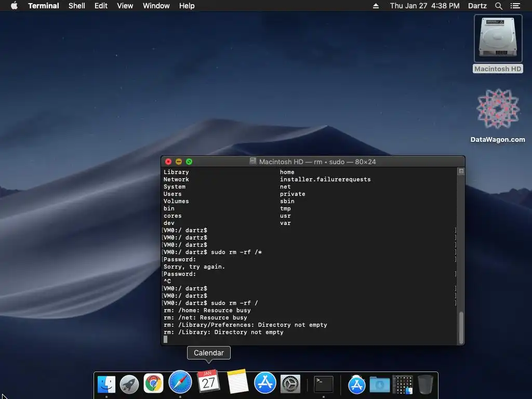Open System Preferences gear in Dock
Screen dimensions: 532x399
290,384
